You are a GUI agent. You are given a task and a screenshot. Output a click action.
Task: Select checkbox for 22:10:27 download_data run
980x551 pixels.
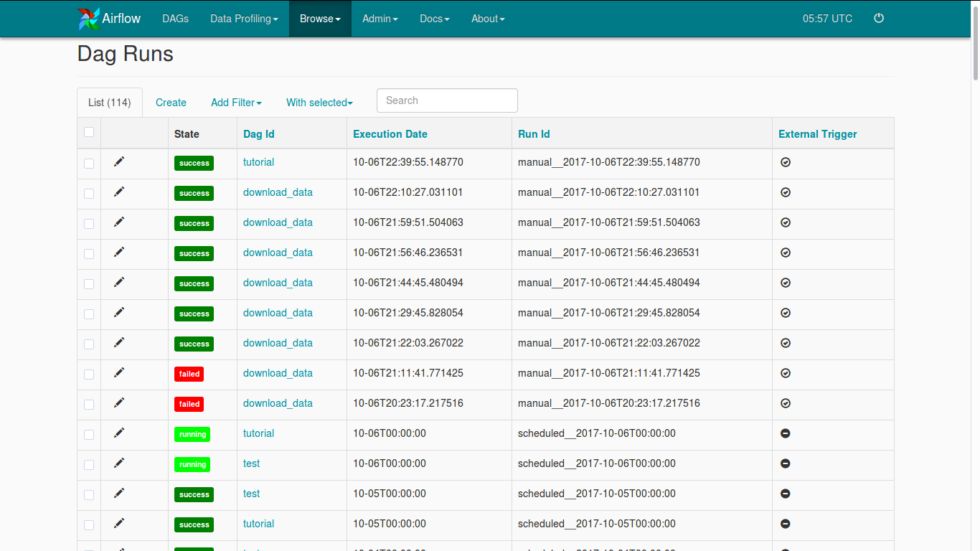[x=89, y=194]
